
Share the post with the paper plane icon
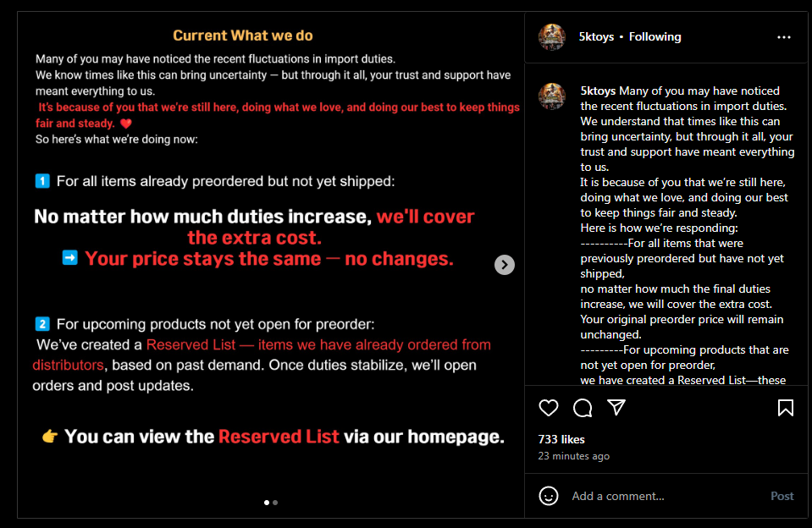coord(616,408)
